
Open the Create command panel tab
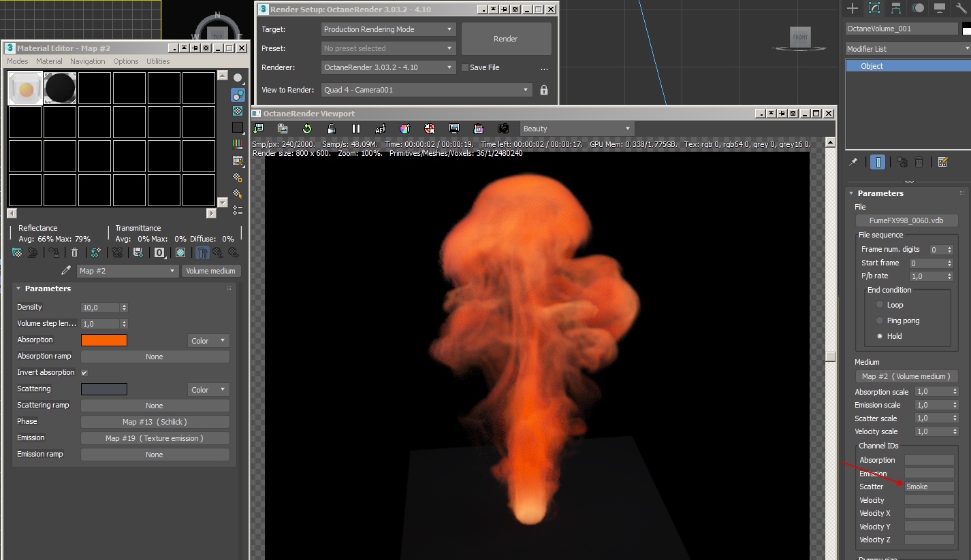[x=853, y=8]
